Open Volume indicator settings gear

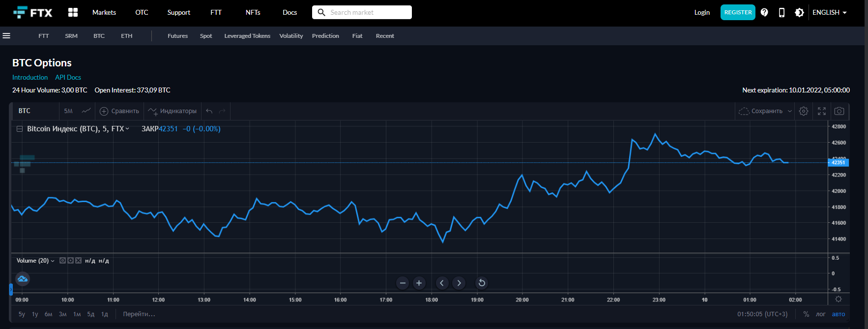tap(70, 261)
